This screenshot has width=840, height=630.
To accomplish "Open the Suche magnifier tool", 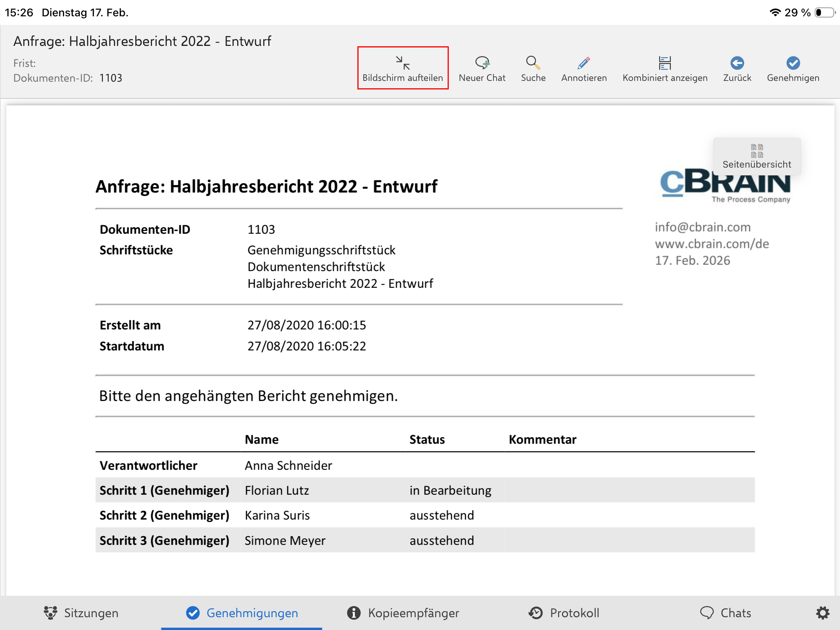I will point(533,63).
